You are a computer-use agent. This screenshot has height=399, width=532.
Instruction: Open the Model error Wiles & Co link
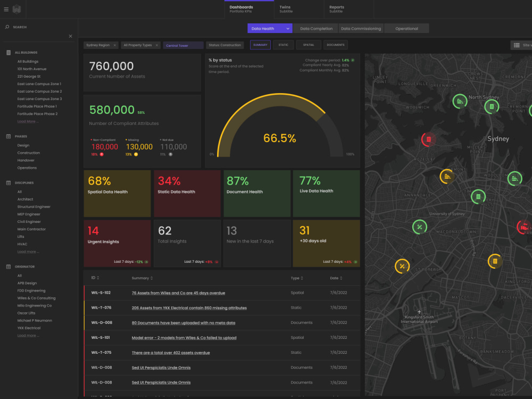[184, 338]
